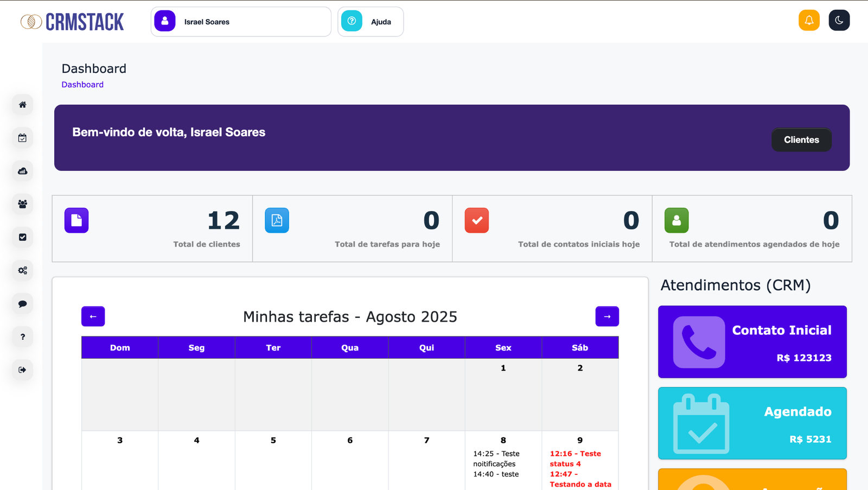Open the Ajuda help menu
Viewport: 868px width, 490px height.
tap(371, 21)
